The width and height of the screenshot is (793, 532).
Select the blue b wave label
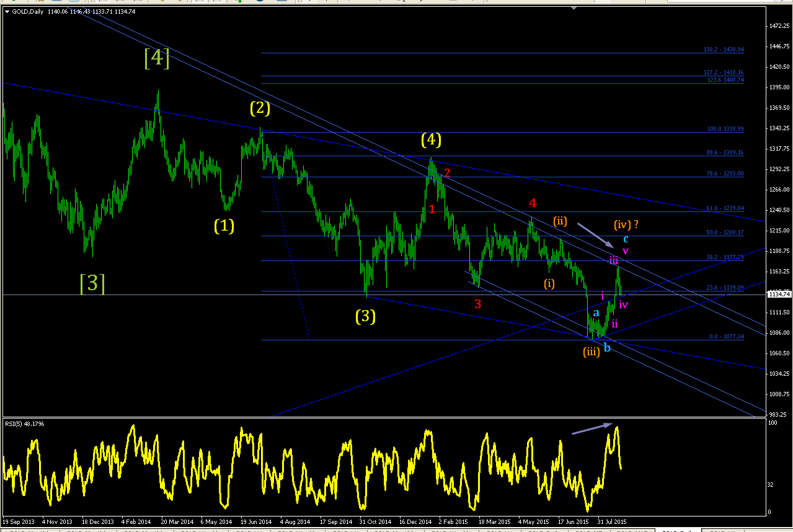[607, 348]
